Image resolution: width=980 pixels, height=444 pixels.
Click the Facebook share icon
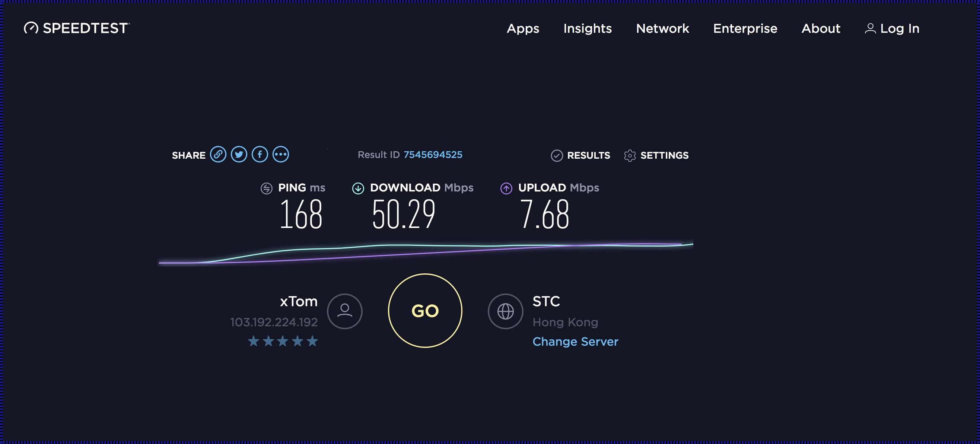tap(260, 155)
